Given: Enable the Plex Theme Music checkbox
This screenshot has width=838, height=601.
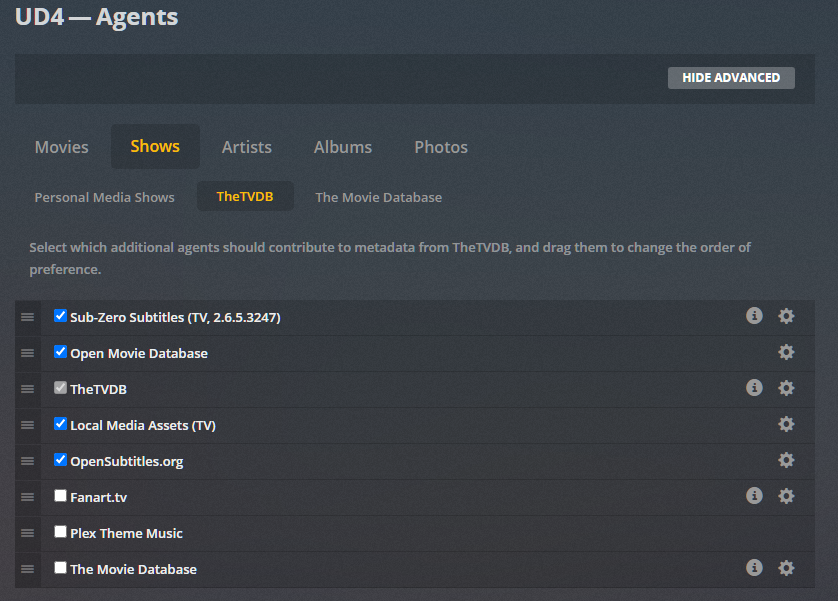Looking at the screenshot, I should point(60,532).
